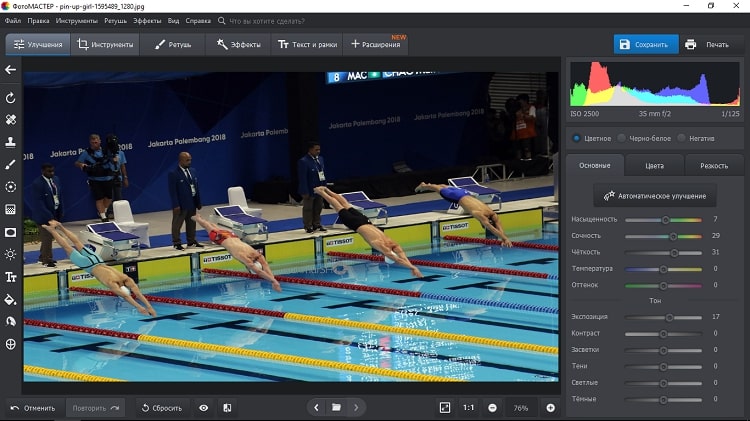The width and height of the screenshot is (750, 421).
Task: Open the Текст и рамки tab
Action: pyautogui.click(x=305, y=45)
